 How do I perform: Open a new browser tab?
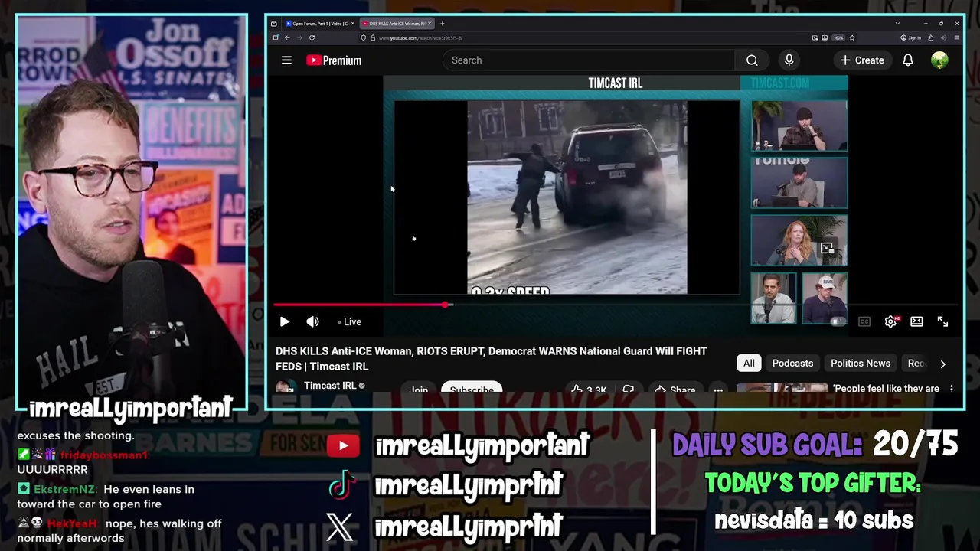click(x=442, y=24)
